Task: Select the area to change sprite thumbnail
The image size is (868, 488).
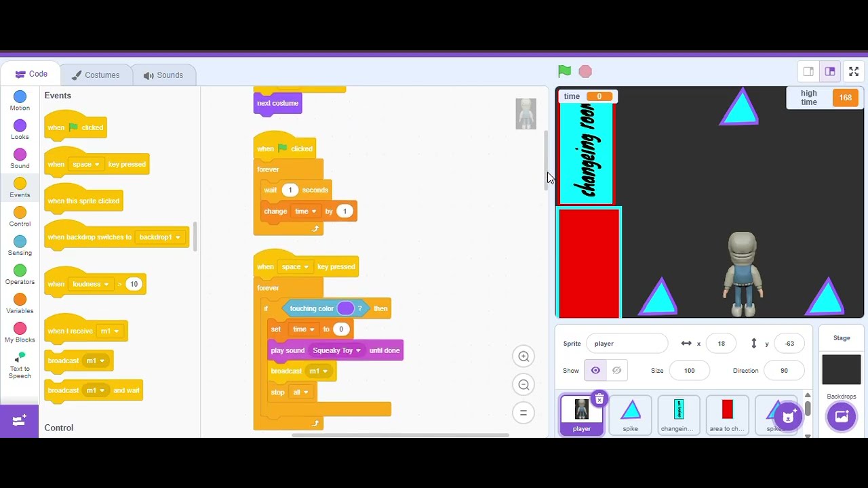Action: tap(728, 415)
